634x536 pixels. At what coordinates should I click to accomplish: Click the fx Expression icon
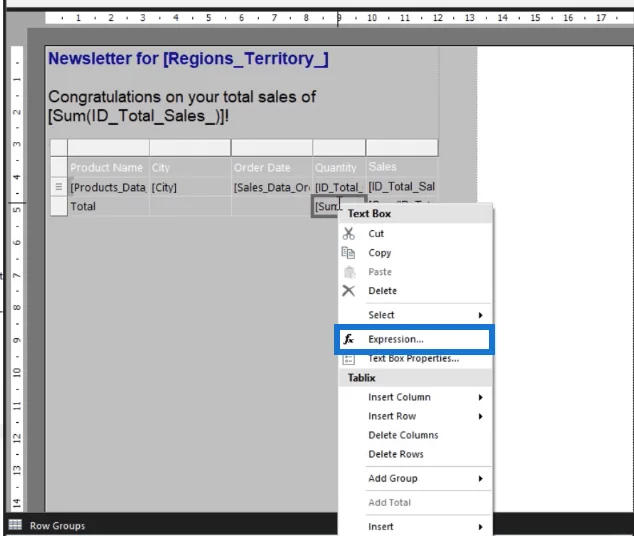(349, 339)
